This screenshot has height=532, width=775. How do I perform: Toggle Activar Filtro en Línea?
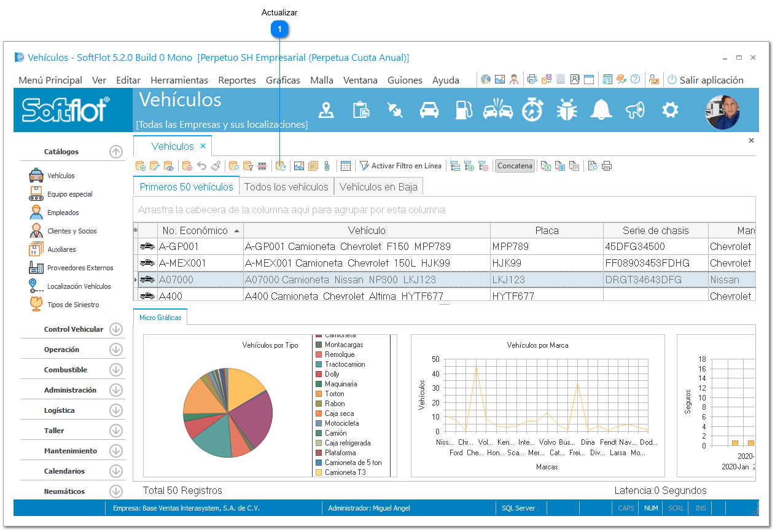pos(400,166)
